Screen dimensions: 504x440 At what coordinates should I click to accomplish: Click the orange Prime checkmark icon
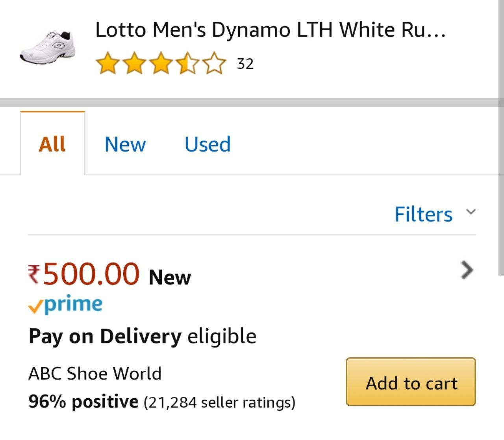click(x=35, y=307)
